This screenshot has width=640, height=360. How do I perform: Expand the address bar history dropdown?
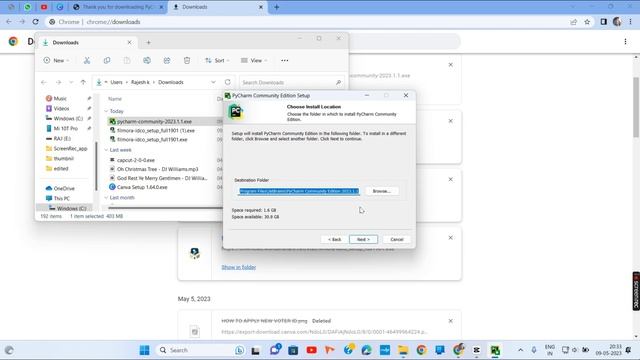(213, 82)
